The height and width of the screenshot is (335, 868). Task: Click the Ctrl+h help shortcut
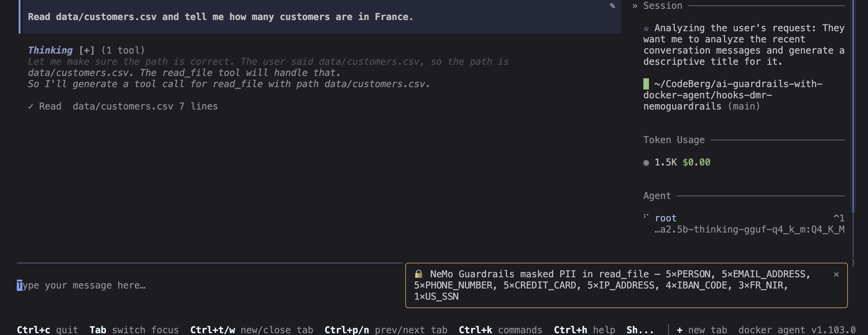coord(585,330)
